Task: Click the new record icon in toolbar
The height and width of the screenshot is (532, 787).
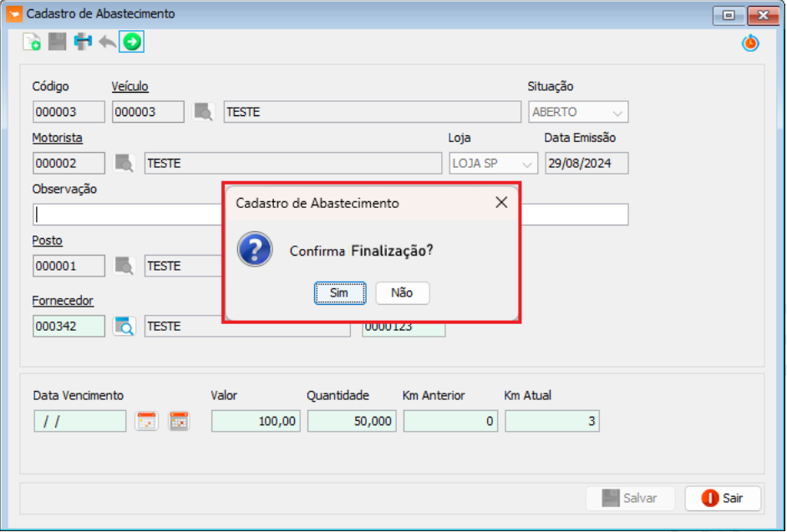Action: (32, 42)
